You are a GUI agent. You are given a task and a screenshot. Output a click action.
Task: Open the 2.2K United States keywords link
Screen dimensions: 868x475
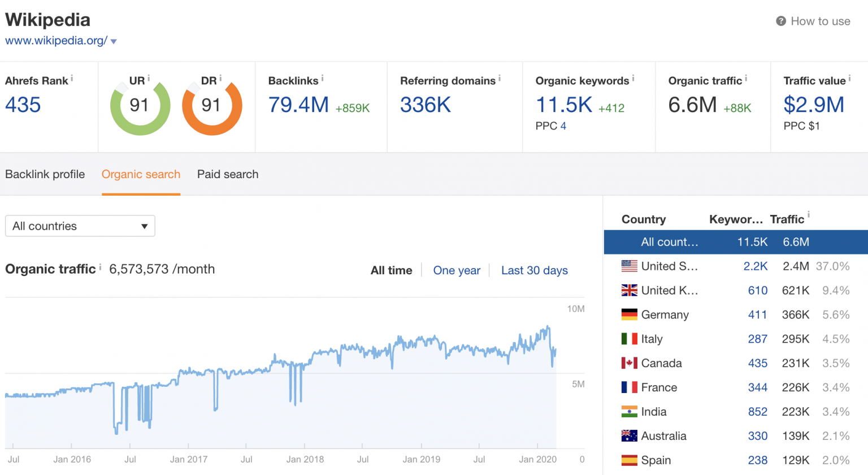pyautogui.click(x=756, y=266)
